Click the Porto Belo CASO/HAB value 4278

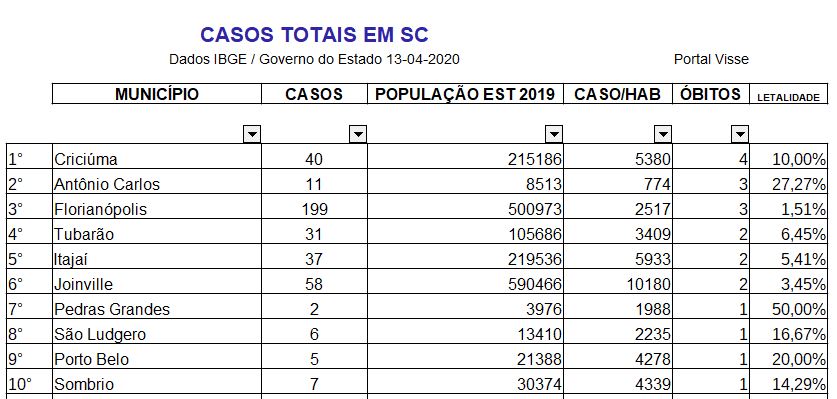[x=618, y=359]
